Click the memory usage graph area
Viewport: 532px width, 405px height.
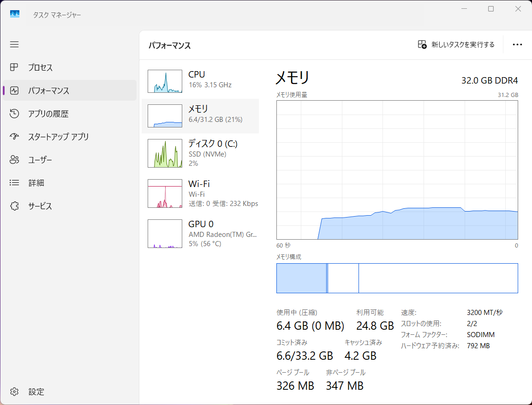pyautogui.click(x=397, y=170)
